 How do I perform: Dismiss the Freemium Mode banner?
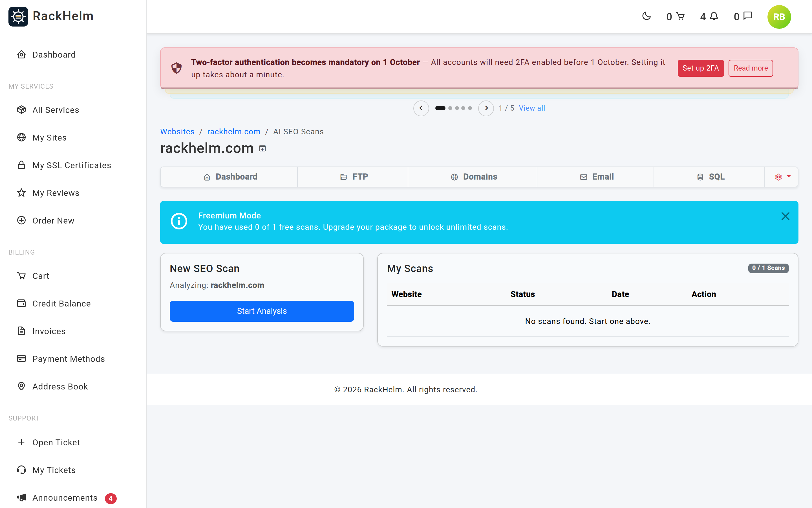click(785, 216)
